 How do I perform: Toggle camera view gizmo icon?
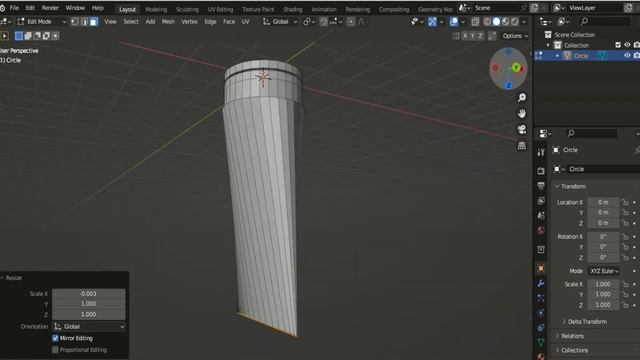tap(522, 129)
